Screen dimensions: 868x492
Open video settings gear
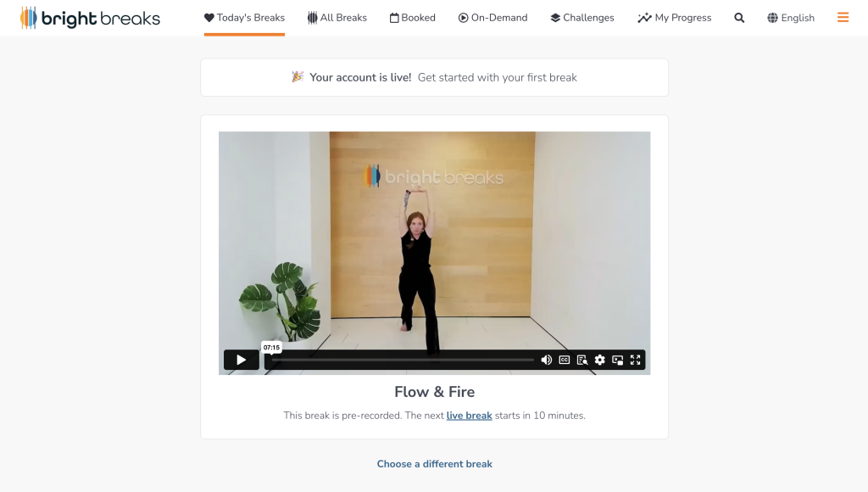pyautogui.click(x=600, y=360)
